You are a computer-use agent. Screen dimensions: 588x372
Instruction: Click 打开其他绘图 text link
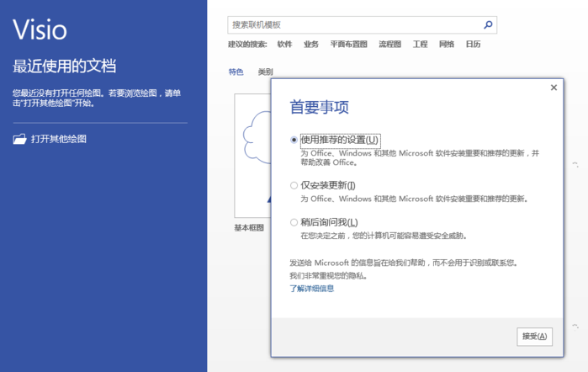(59, 139)
